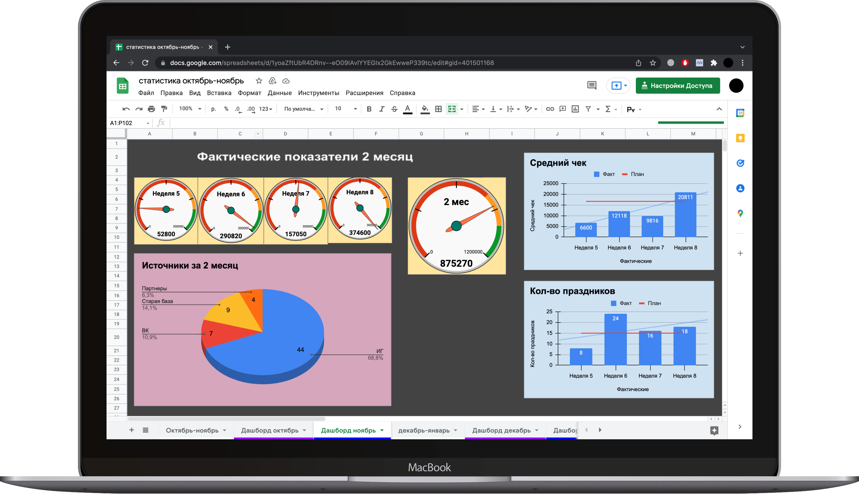Click the print icon
The height and width of the screenshot is (504, 859).
(151, 109)
